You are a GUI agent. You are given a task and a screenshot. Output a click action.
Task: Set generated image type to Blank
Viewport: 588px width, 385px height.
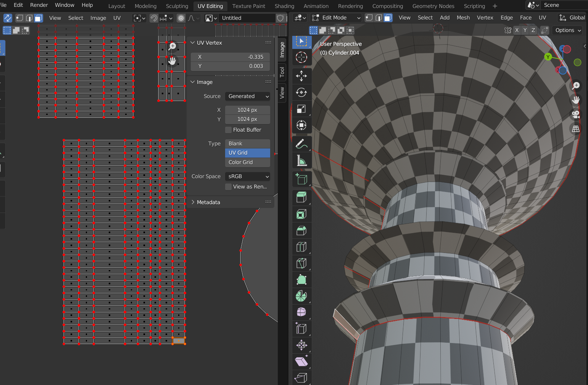click(248, 143)
